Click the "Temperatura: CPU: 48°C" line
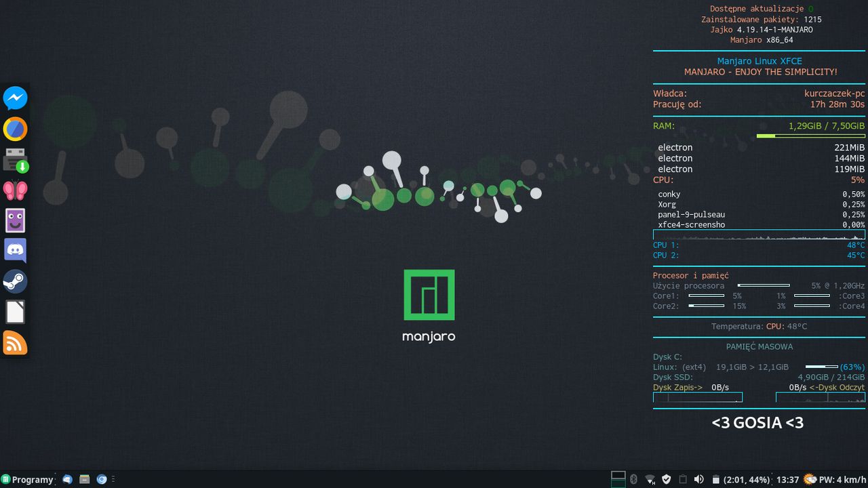This screenshot has width=868, height=488. [759, 327]
